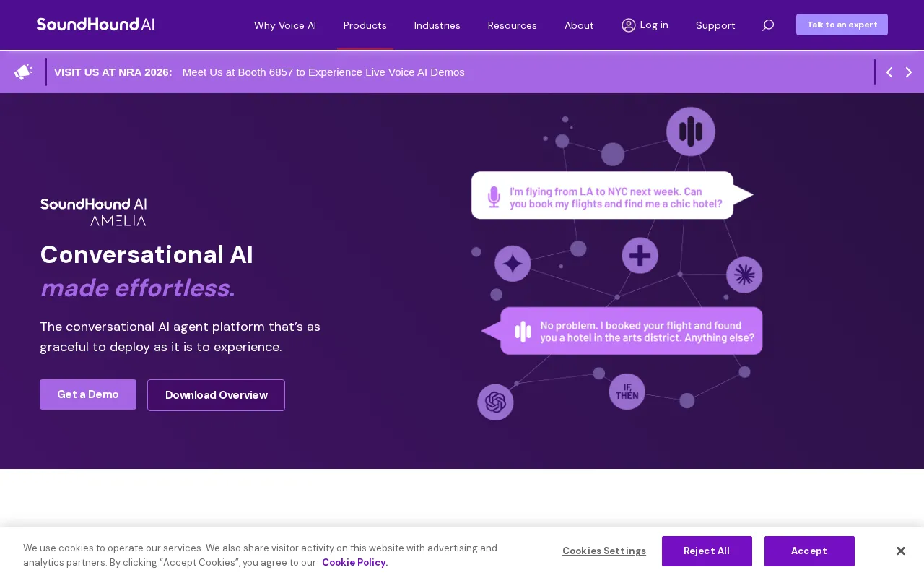Click the SoundHound AI Amelia hero logo

94,212
